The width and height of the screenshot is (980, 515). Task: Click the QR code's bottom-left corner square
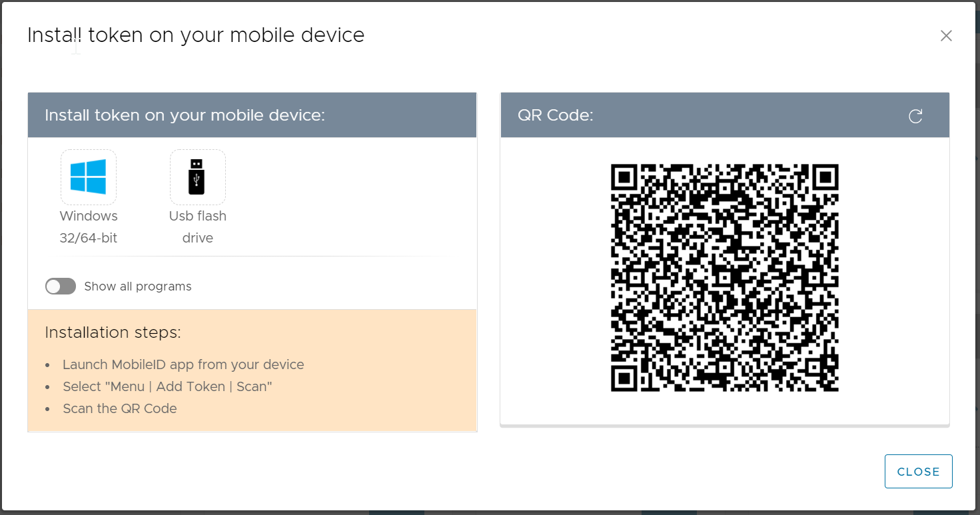(x=624, y=378)
